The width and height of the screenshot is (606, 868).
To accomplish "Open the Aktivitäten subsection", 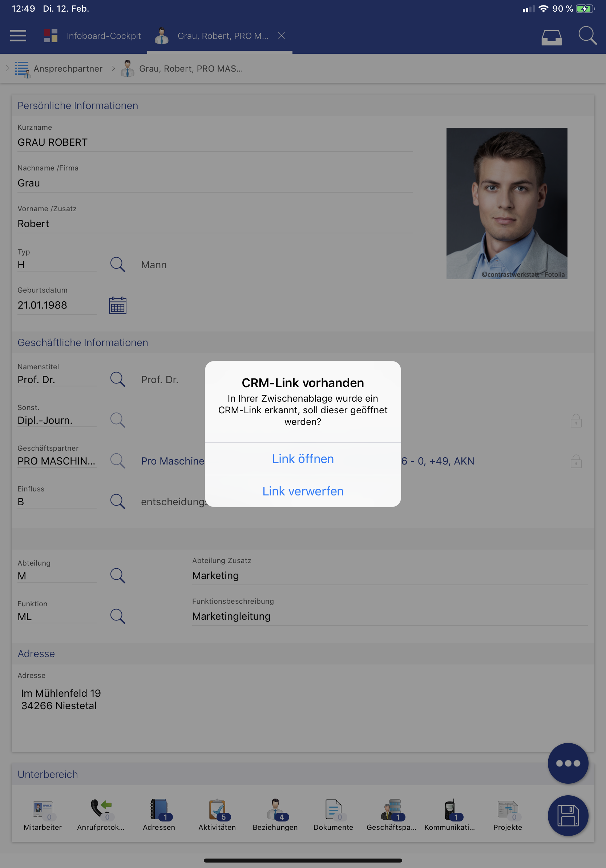I will pos(217,815).
